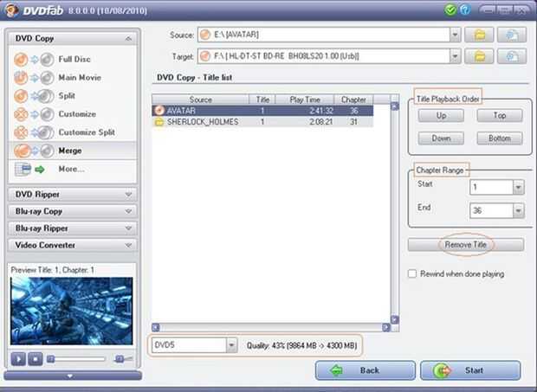The width and height of the screenshot is (537, 392).
Task: Click the DVDFab logo icon
Action: (12, 10)
